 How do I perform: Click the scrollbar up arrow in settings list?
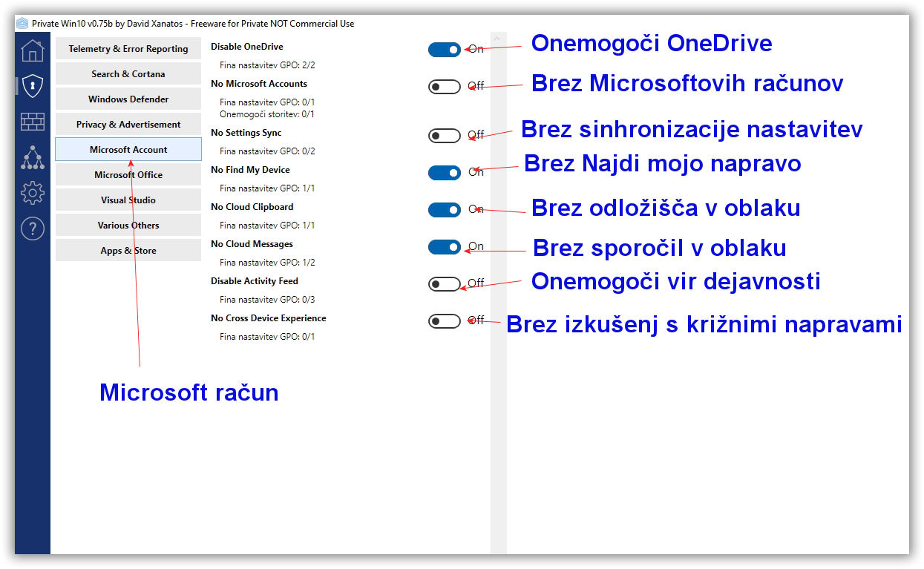(498, 38)
